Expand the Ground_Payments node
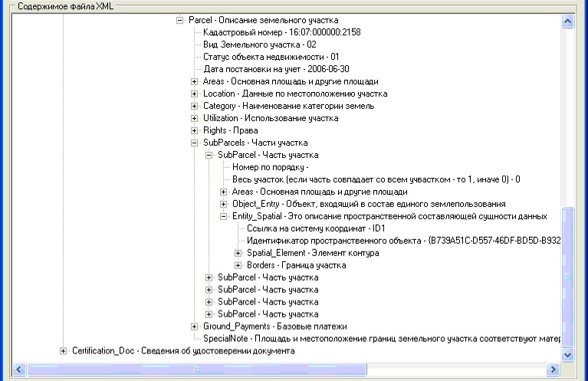The image size is (588, 381). [195, 327]
